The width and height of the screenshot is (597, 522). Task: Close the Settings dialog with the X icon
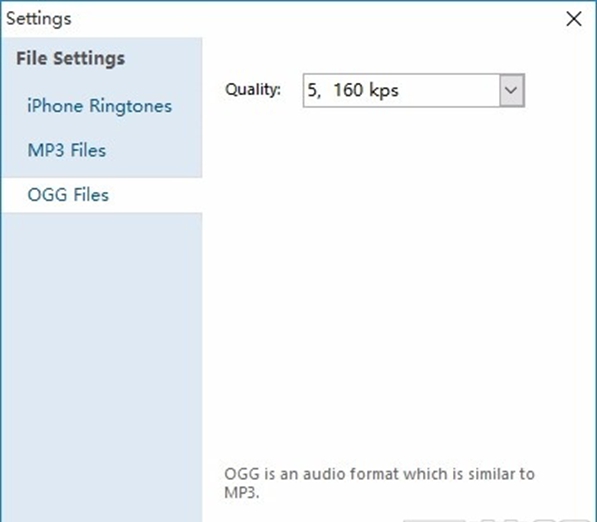pos(574,19)
